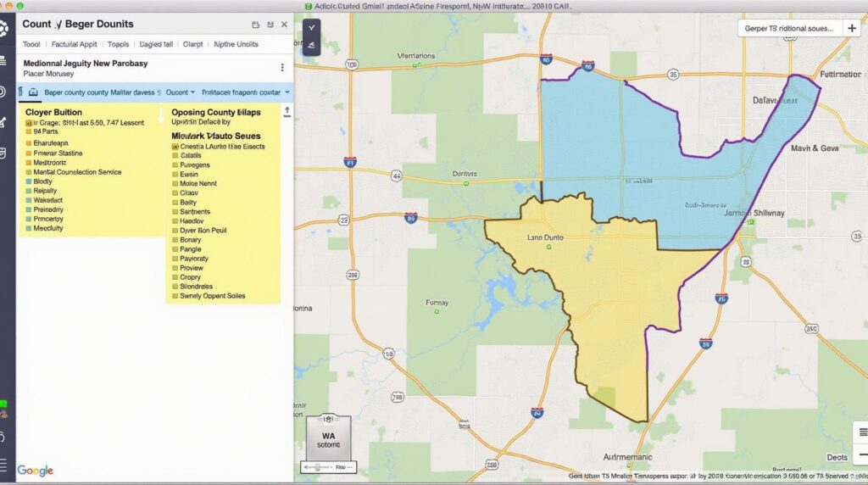Toggle the Sliondreles checkbox
This screenshot has height=485, width=868.
(x=175, y=287)
